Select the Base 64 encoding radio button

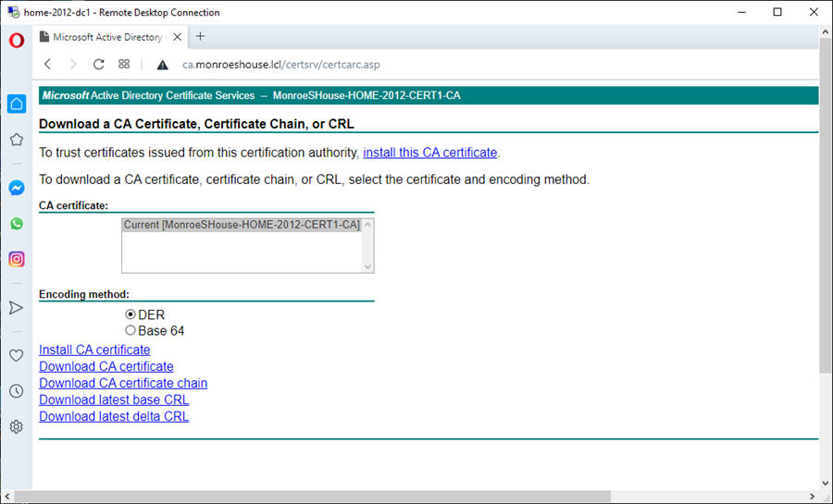(131, 330)
